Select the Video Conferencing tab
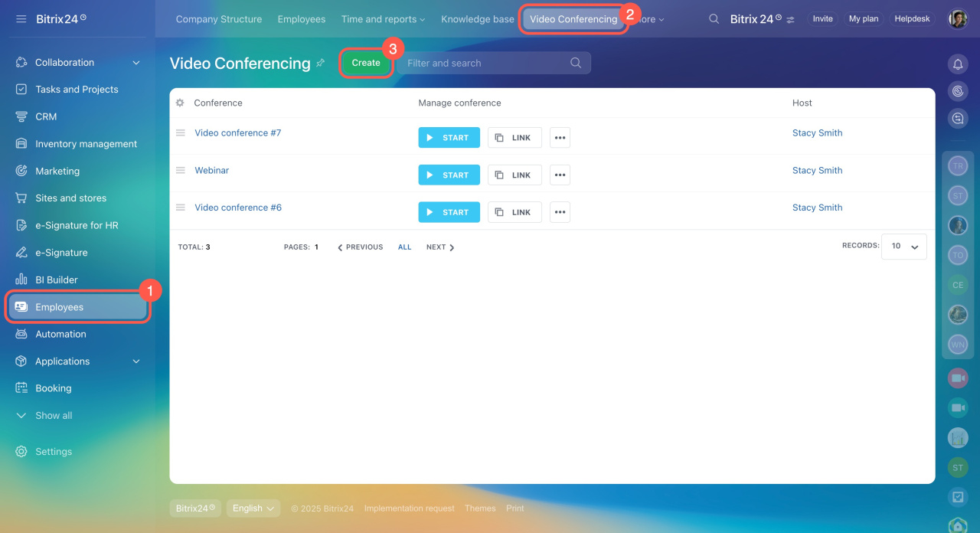 coord(573,19)
